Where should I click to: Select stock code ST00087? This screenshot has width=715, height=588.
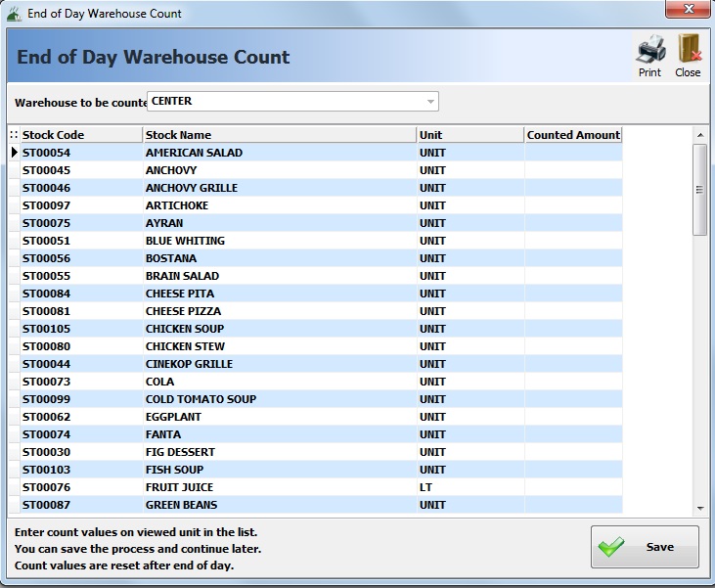(x=47, y=505)
